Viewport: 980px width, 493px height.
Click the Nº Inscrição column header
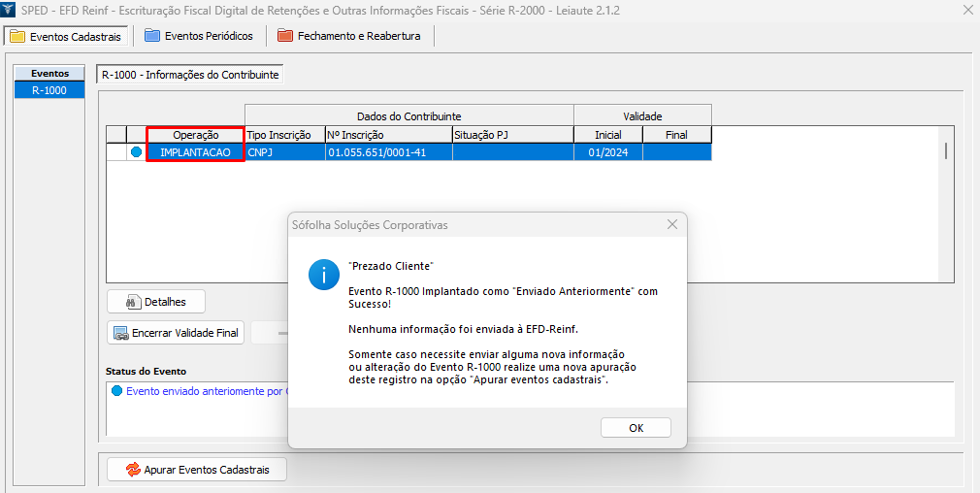point(387,135)
